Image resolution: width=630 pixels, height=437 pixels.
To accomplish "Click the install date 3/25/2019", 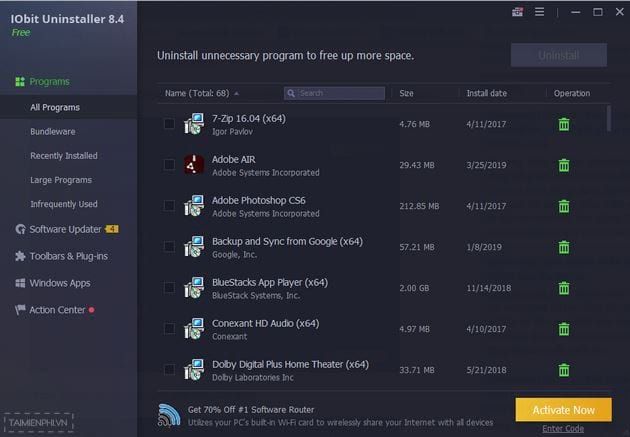I will (486, 165).
